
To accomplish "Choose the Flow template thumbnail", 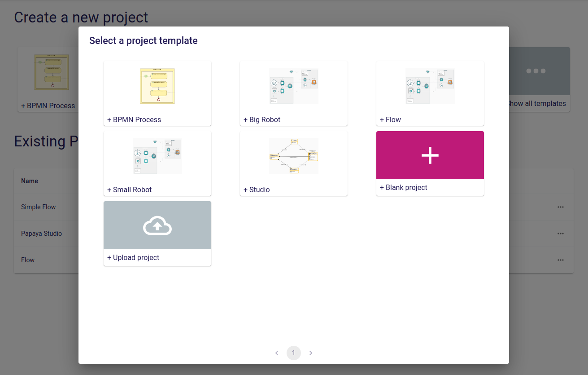I will (430, 86).
